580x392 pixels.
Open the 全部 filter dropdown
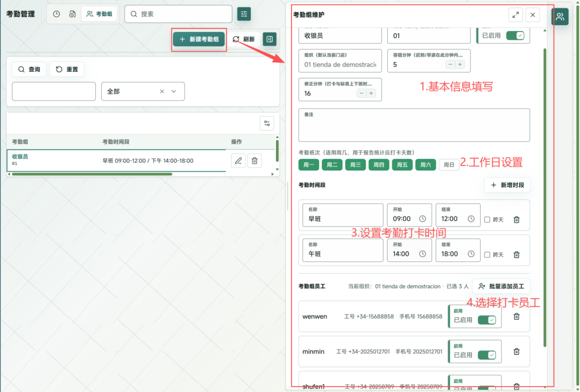(143, 91)
